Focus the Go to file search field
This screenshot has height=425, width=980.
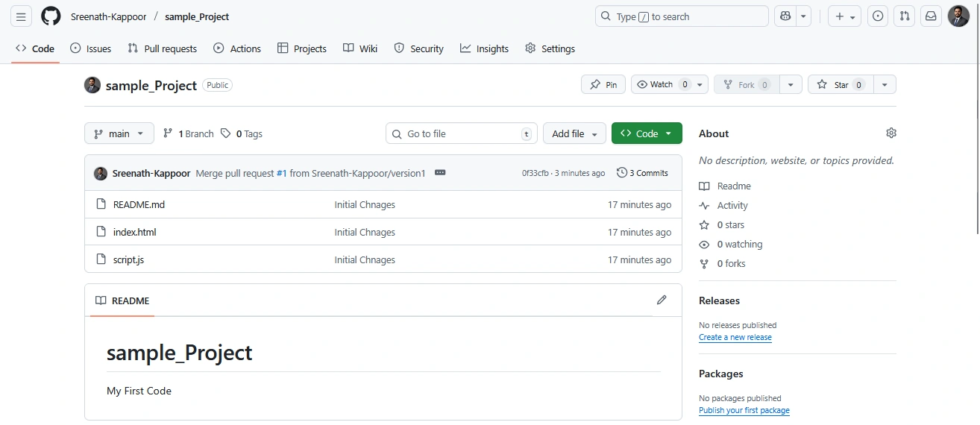click(462, 133)
